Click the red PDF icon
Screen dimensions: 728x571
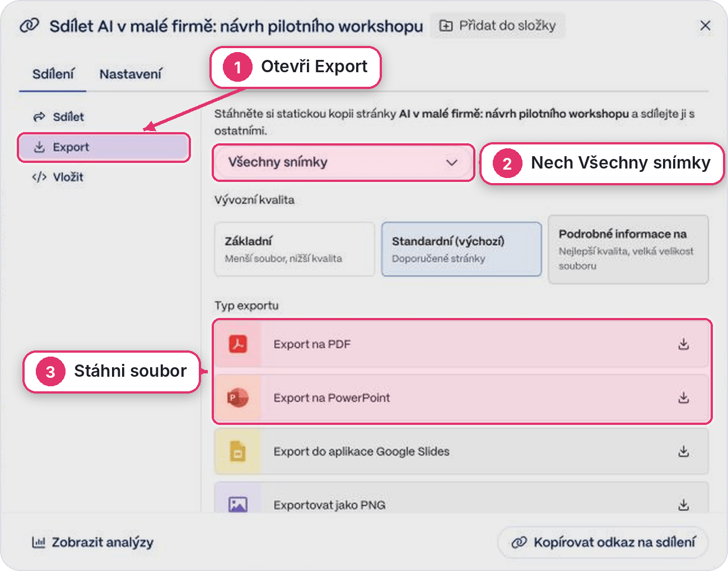238,344
